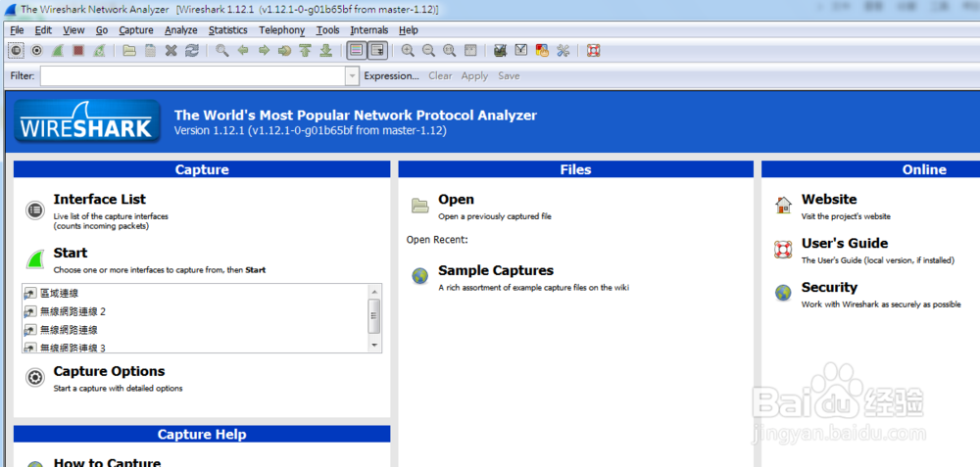Click the Wireshark logo banner

coord(88,121)
